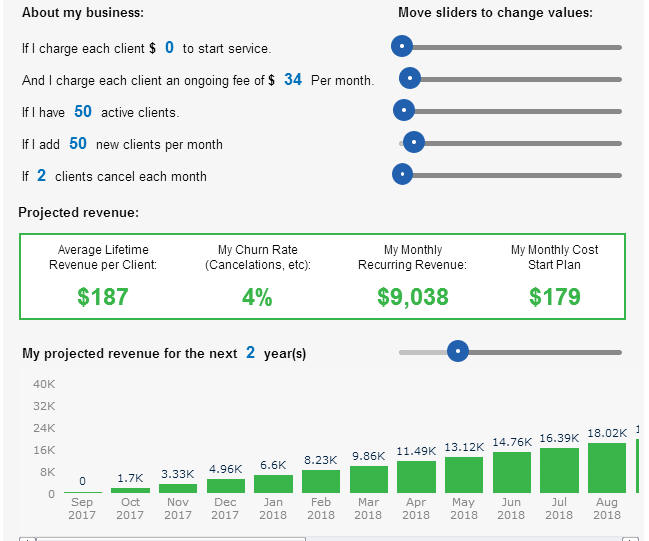Click the monthly cancellations slider handle
The height and width of the screenshot is (541, 649).
402,175
